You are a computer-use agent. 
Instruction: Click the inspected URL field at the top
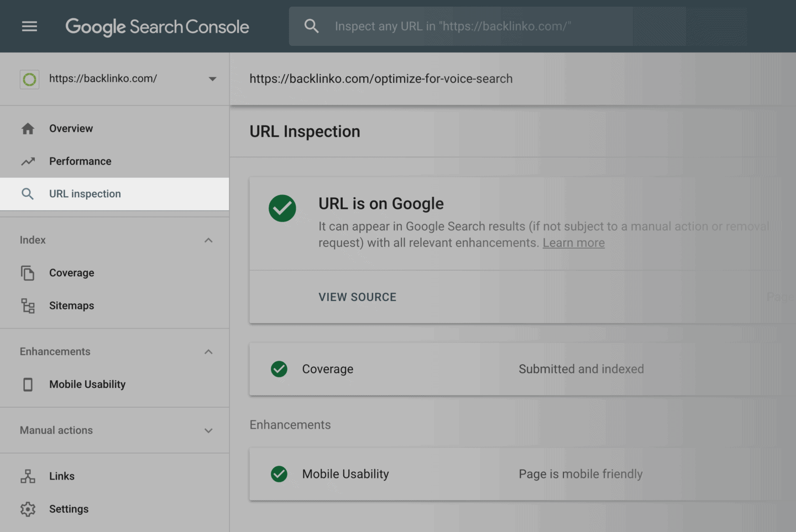[x=381, y=78]
